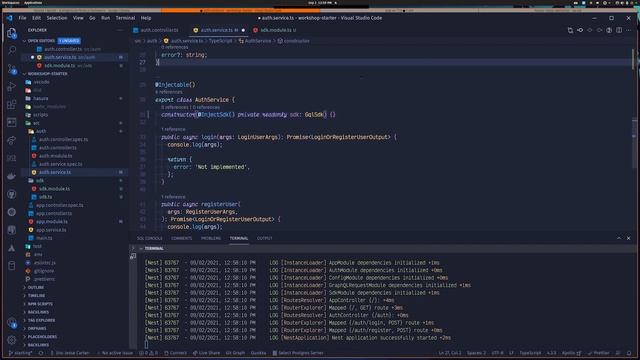Viewport: 640px width, 360px height.
Task: Click the terminal input cursor line
Action: pos(147,345)
